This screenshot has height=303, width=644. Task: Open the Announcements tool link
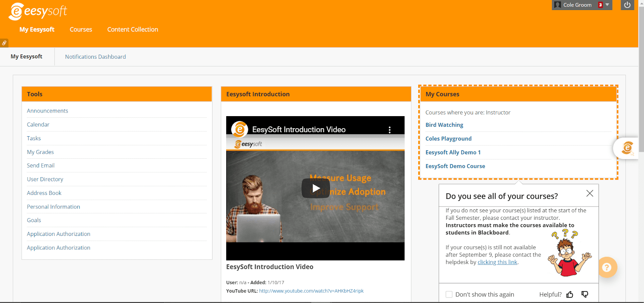click(x=47, y=111)
